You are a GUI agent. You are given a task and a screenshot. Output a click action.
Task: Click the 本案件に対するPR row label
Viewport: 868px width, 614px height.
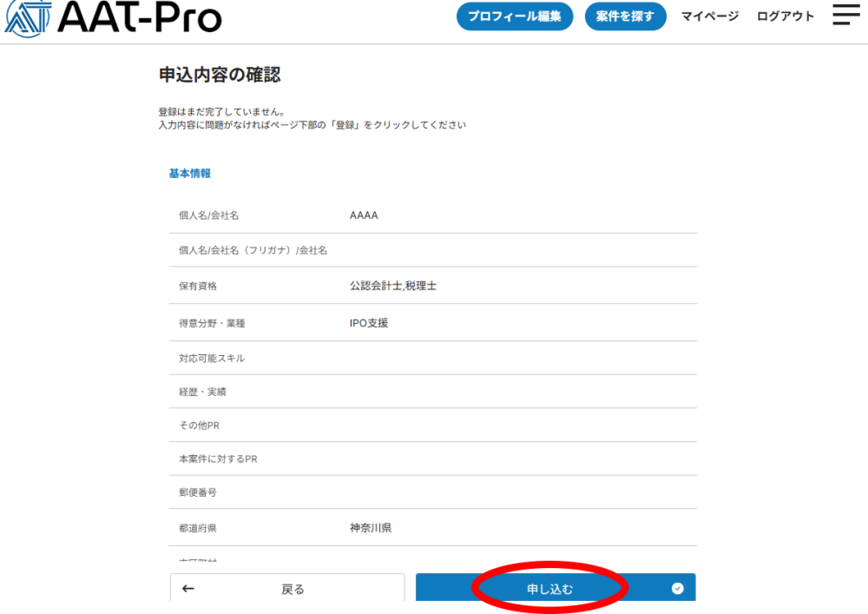(x=218, y=459)
